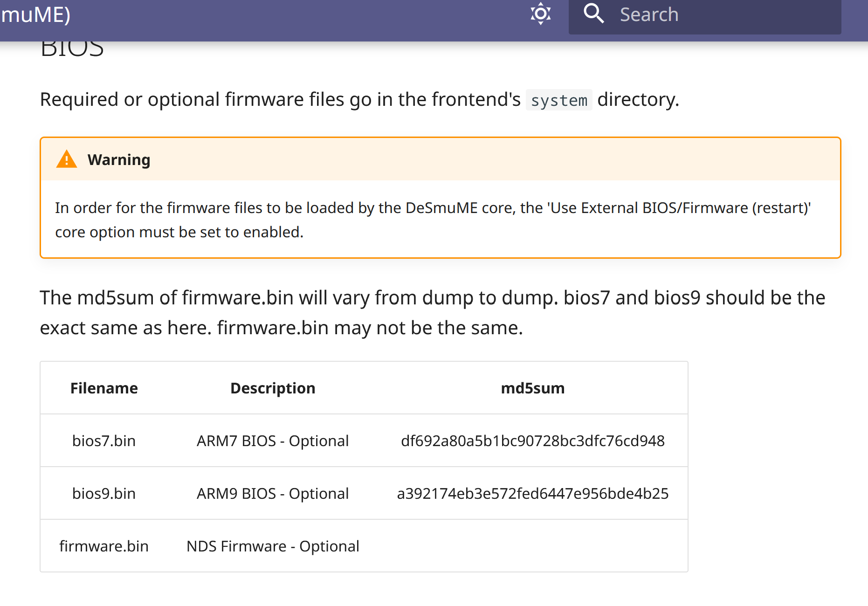
Task: Click the Filename column header
Action: tap(104, 388)
